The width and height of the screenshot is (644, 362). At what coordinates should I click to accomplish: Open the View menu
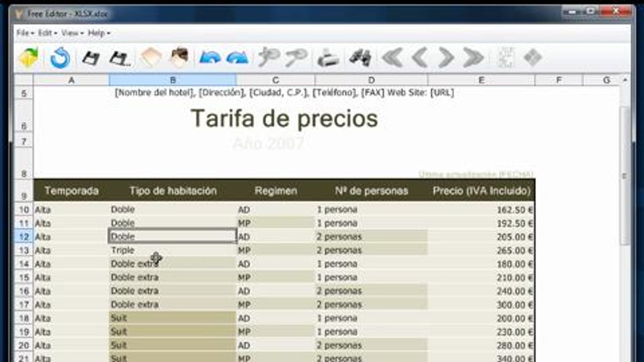[x=72, y=33]
